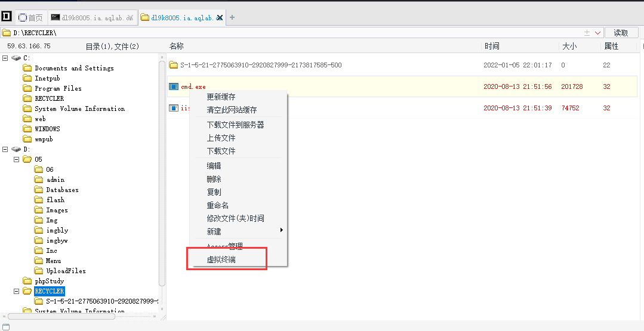
Task: Select the UploadFiles folder in tree
Action: point(66,271)
